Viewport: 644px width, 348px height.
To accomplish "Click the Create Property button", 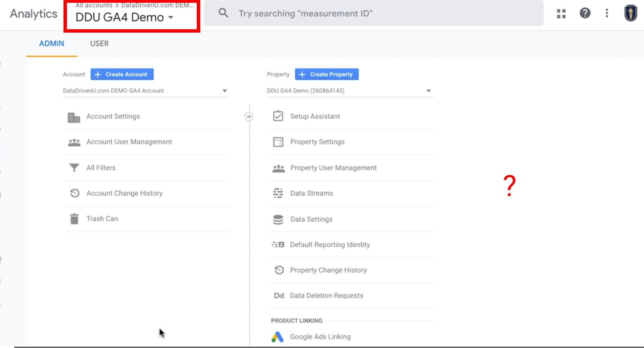I will tap(327, 74).
